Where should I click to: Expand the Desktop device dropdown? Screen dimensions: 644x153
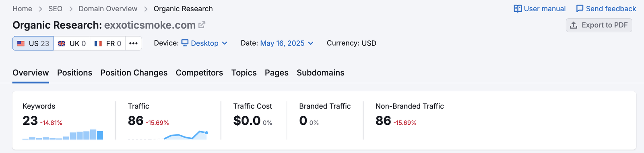[x=204, y=43]
